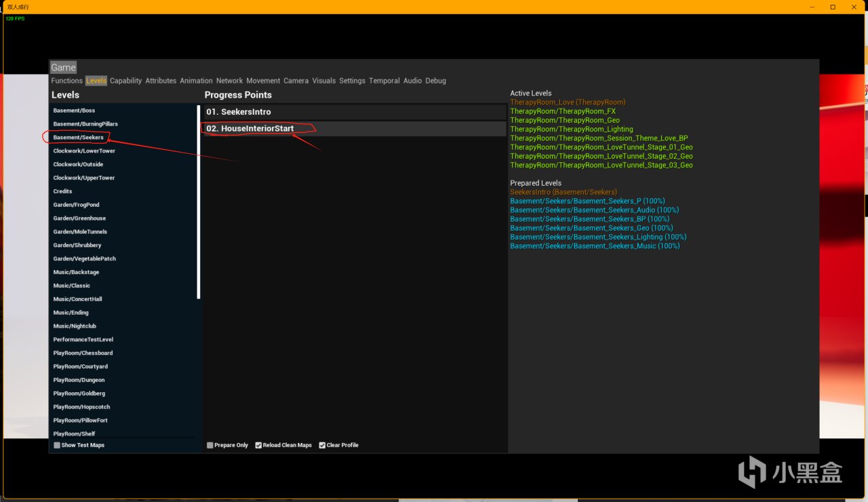Switch to the Functions tab

point(66,81)
